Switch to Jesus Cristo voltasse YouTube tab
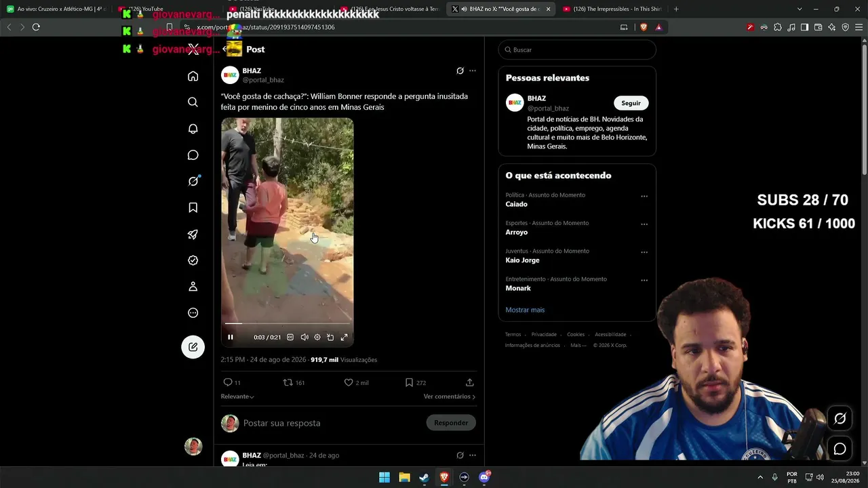 pyautogui.click(x=391, y=9)
